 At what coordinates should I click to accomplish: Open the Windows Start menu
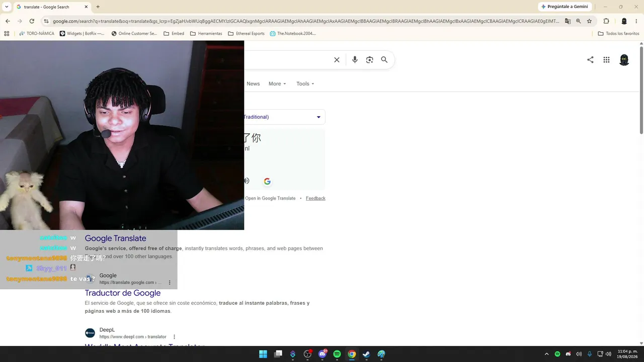(263, 354)
